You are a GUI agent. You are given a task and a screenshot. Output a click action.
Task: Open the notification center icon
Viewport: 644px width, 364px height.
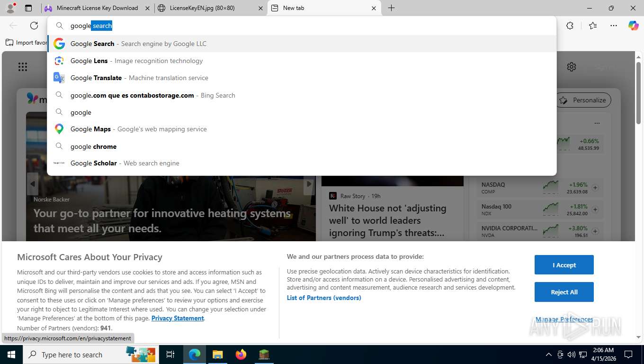(628, 355)
